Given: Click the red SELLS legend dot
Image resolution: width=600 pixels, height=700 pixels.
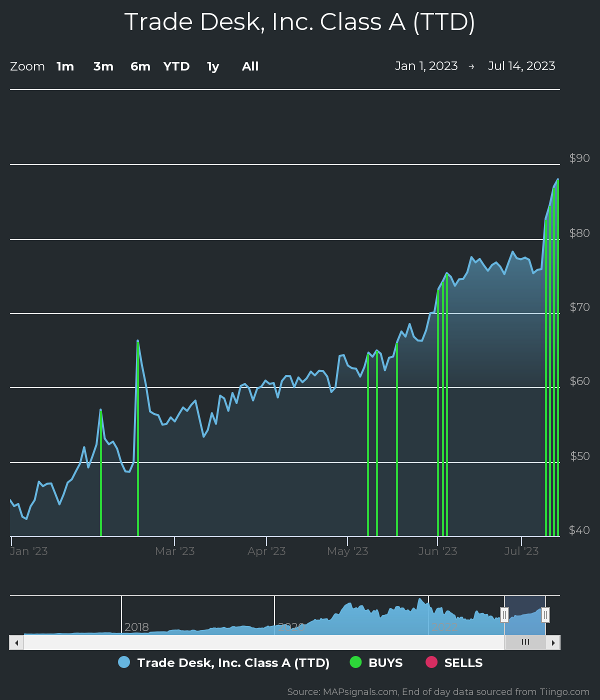Looking at the screenshot, I should point(431,662).
